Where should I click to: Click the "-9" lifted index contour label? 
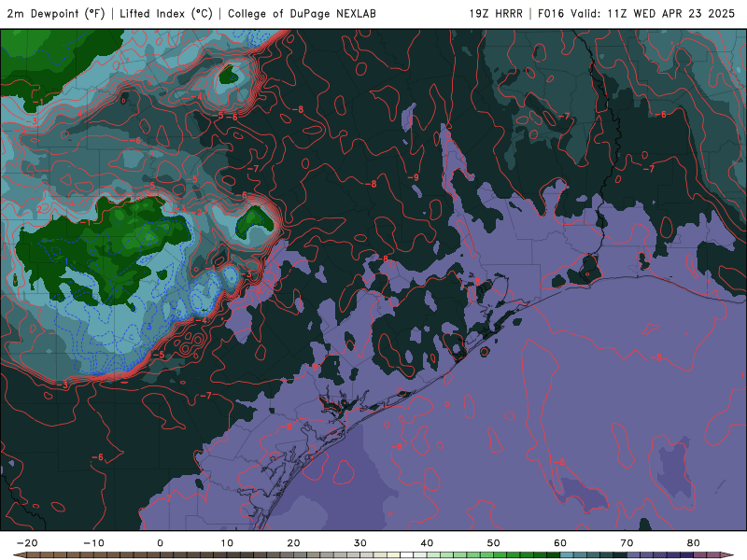(413, 177)
